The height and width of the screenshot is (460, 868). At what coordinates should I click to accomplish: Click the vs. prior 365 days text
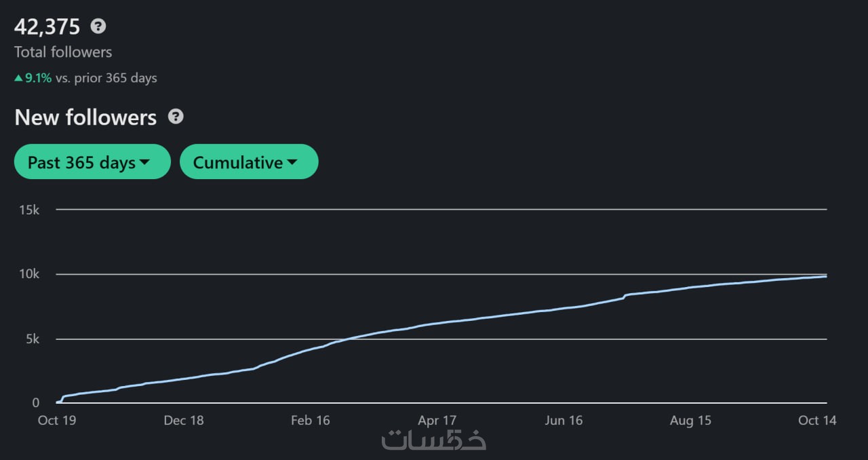[106, 78]
